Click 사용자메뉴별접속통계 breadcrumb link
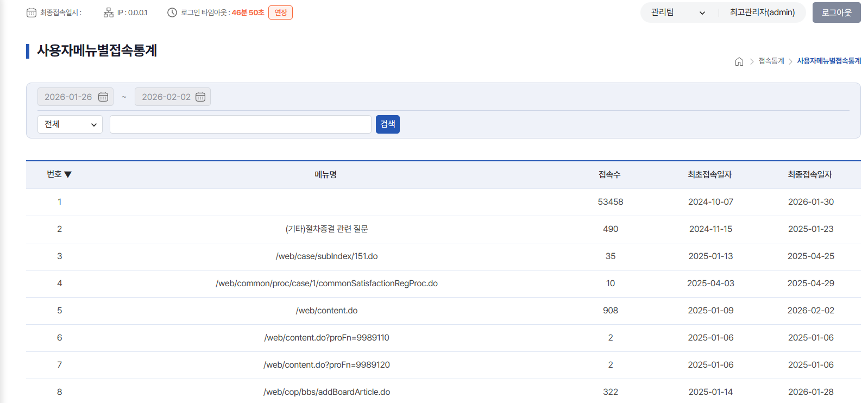 pyautogui.click(x=828, y=61)
